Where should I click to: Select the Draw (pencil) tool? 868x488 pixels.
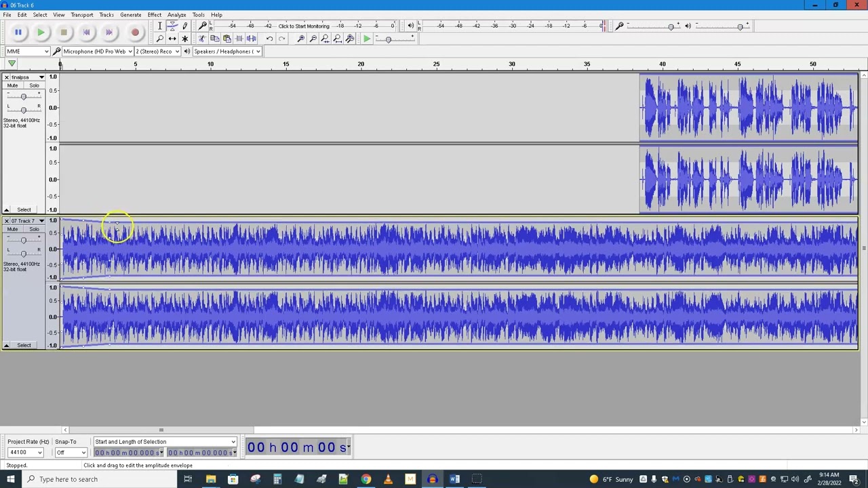coord(184,26)
